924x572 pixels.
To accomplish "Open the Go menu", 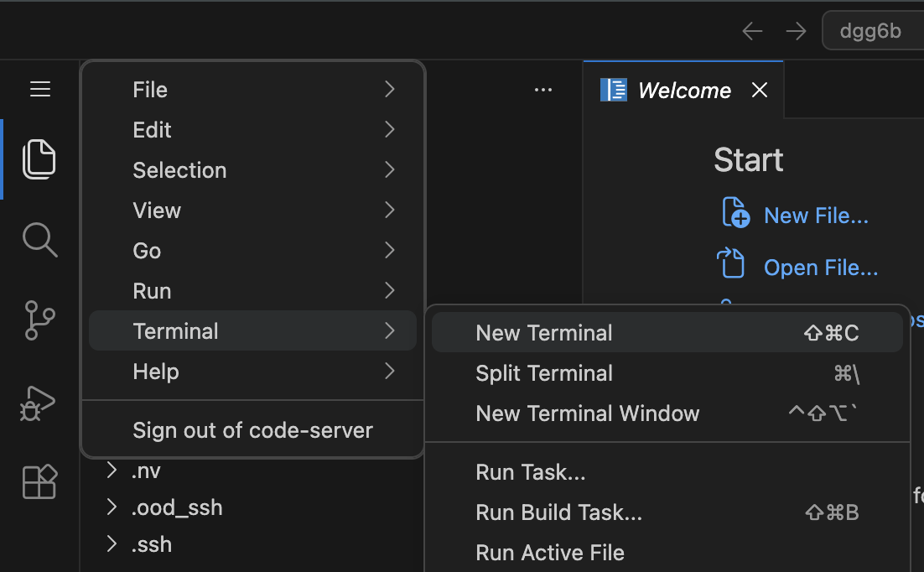I will pyautogui.click(x=253, y=251).
